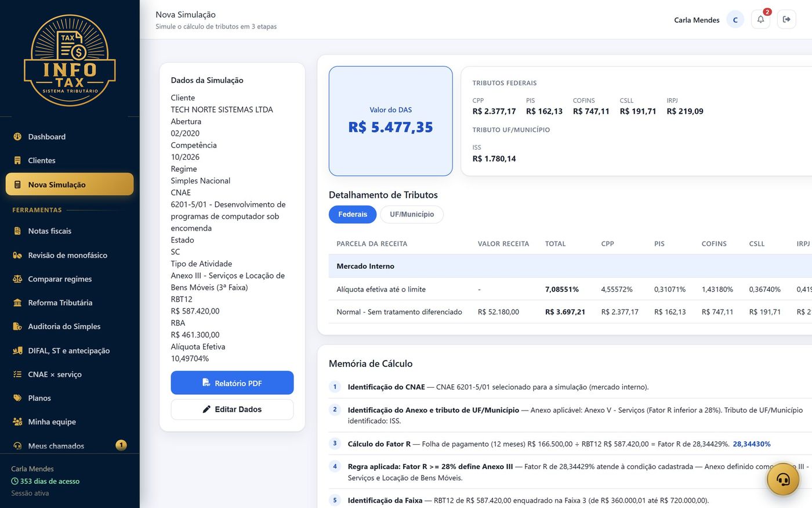This screenshot has width=812, height=508.
Task: Click the Minha equipe people icon
Action: click(17, 421)
